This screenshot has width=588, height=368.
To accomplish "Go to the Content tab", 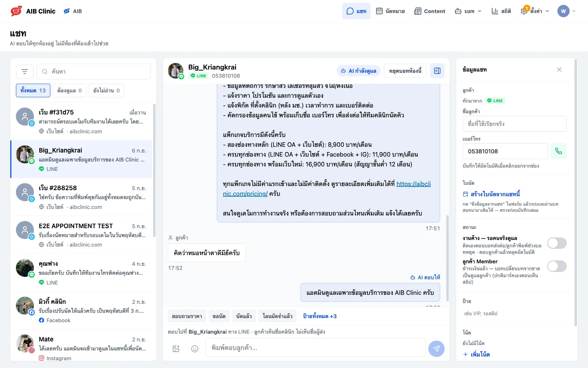I will (x=430, y=11).
